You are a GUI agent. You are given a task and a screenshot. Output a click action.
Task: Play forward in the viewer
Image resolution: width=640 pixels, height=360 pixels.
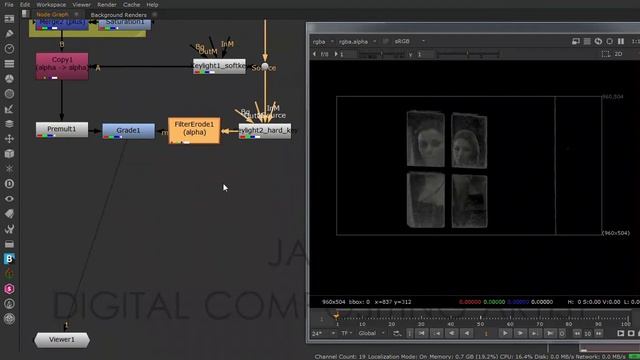coord(505,333)
